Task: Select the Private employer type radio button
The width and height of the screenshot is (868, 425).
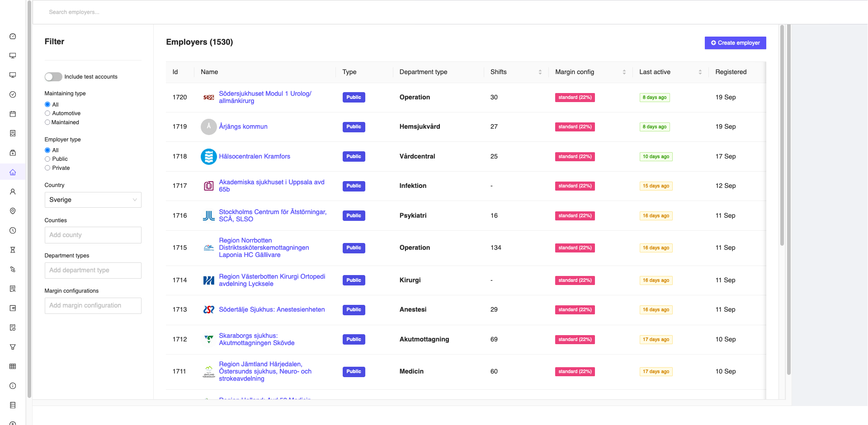Action: click(47, 168)
